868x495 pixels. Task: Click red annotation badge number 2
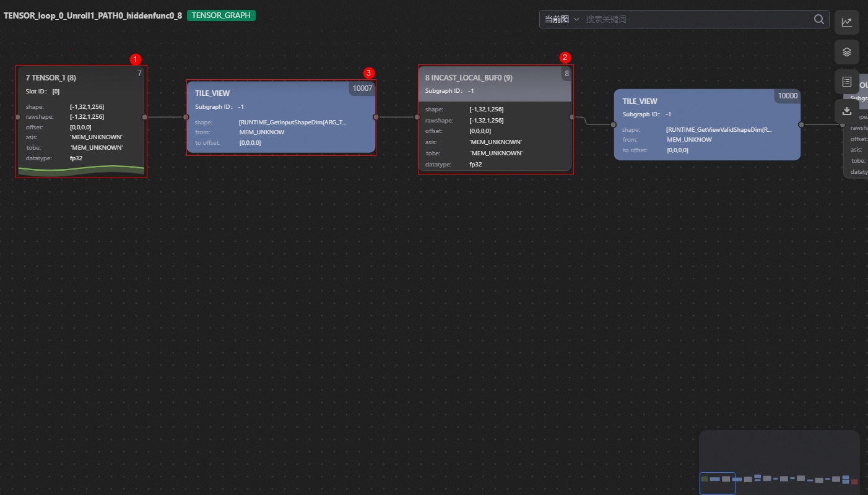565,58
